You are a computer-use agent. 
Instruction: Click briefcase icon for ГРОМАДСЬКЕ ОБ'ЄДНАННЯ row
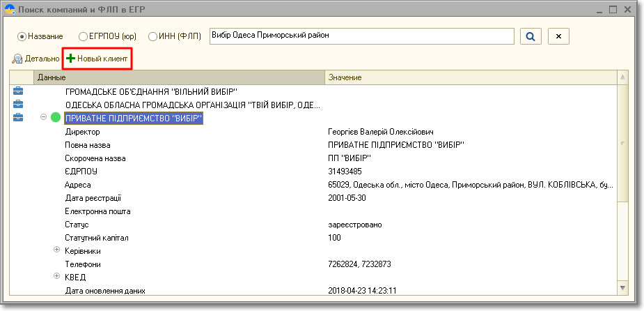18,91
